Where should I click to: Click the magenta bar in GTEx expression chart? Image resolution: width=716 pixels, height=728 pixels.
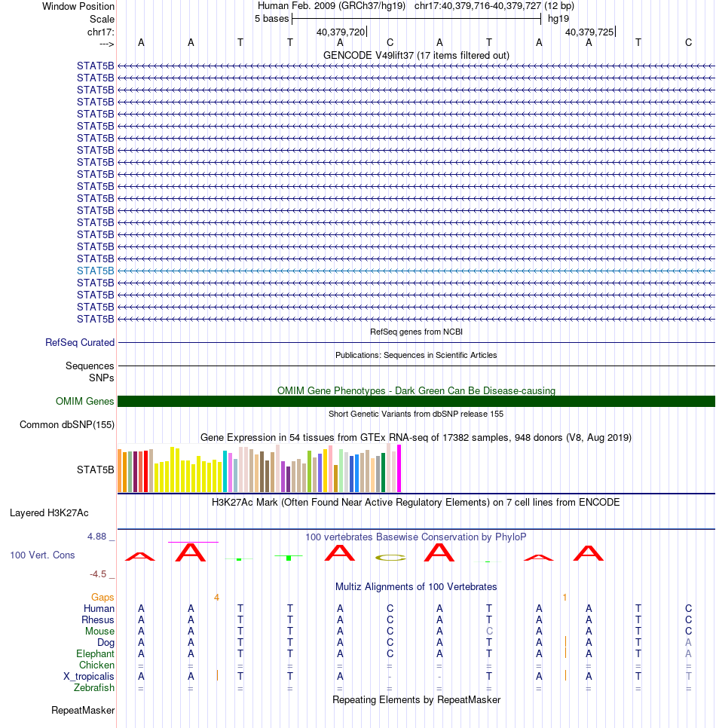click(399, 469)
